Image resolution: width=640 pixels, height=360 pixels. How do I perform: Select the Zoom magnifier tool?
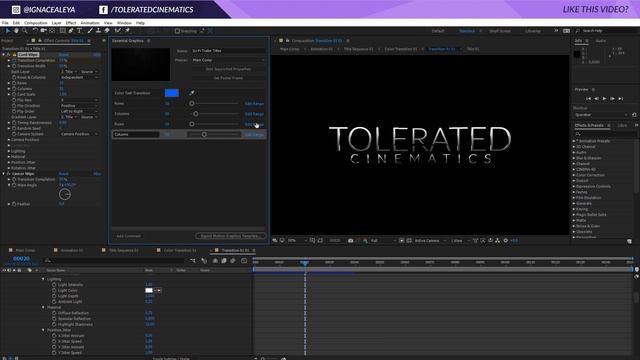click(25, 31)
